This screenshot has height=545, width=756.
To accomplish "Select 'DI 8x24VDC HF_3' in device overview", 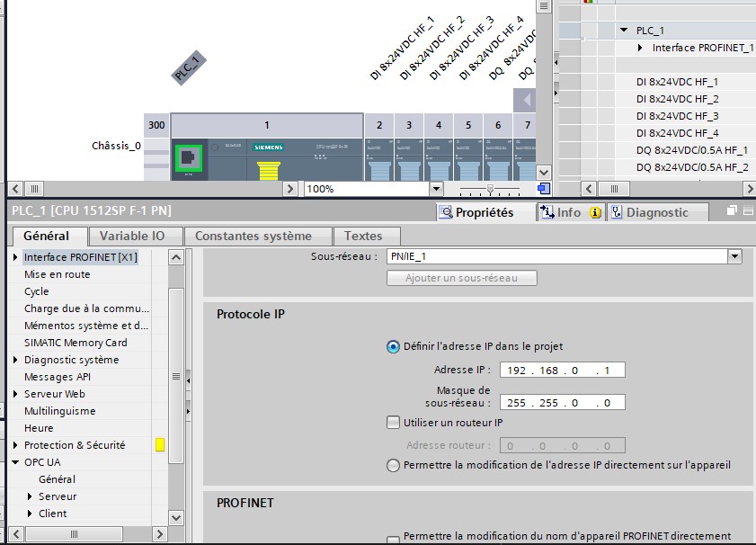I will coord(677,116).
